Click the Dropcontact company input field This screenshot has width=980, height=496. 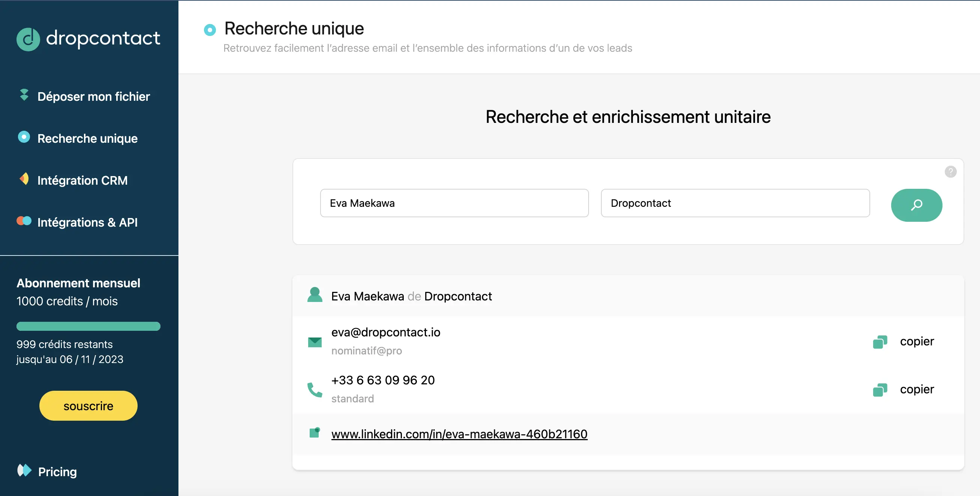point(735,203)
